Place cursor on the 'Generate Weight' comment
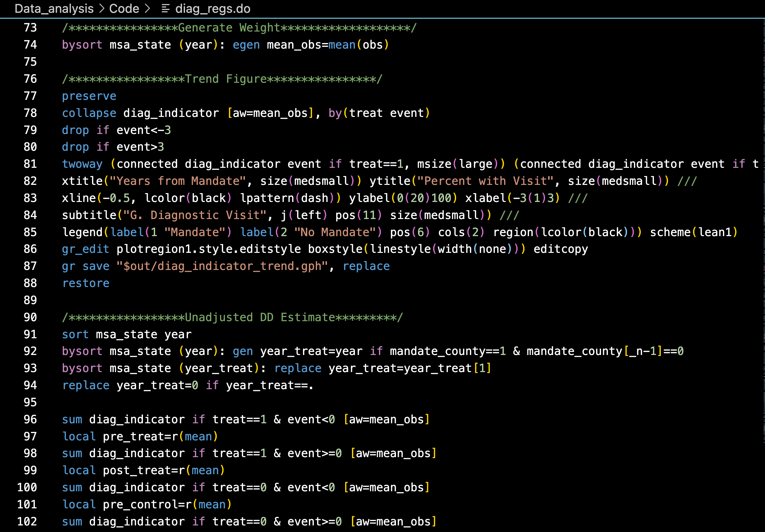 click(x=239, y=28)
